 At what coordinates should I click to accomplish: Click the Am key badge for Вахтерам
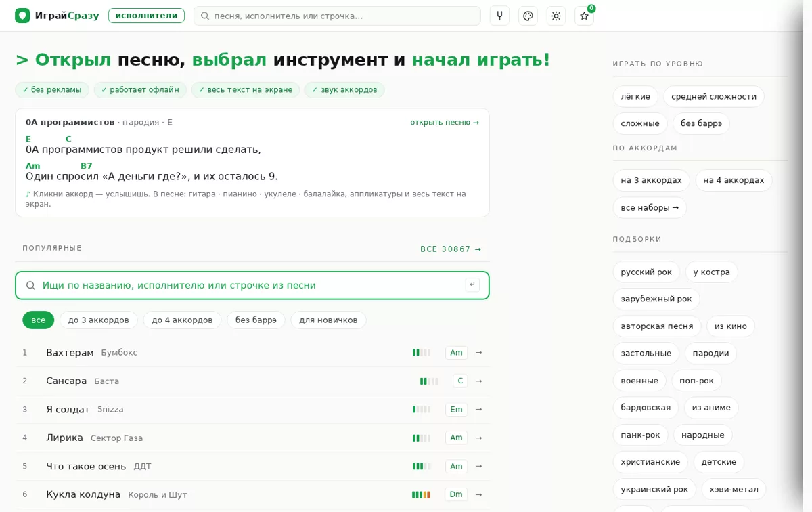point(457,353)
